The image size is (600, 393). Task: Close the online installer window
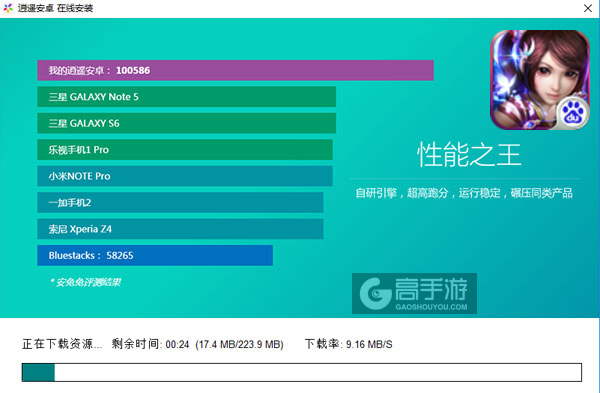(x=588, y=8)
